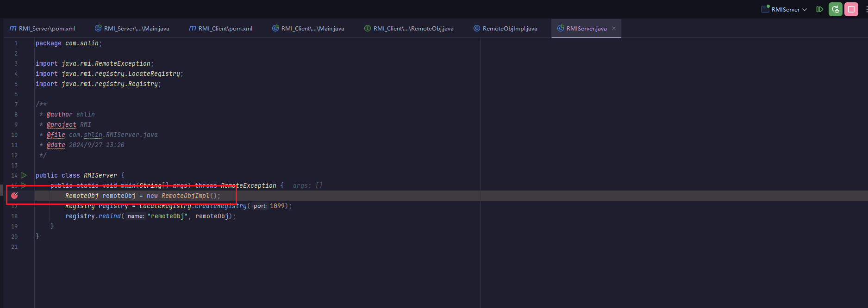Switch to the RMI_Client\...\RemoteObj.java tab
Image resolution: width=868 pixels, height=308 pixels.
coord(409,28)
